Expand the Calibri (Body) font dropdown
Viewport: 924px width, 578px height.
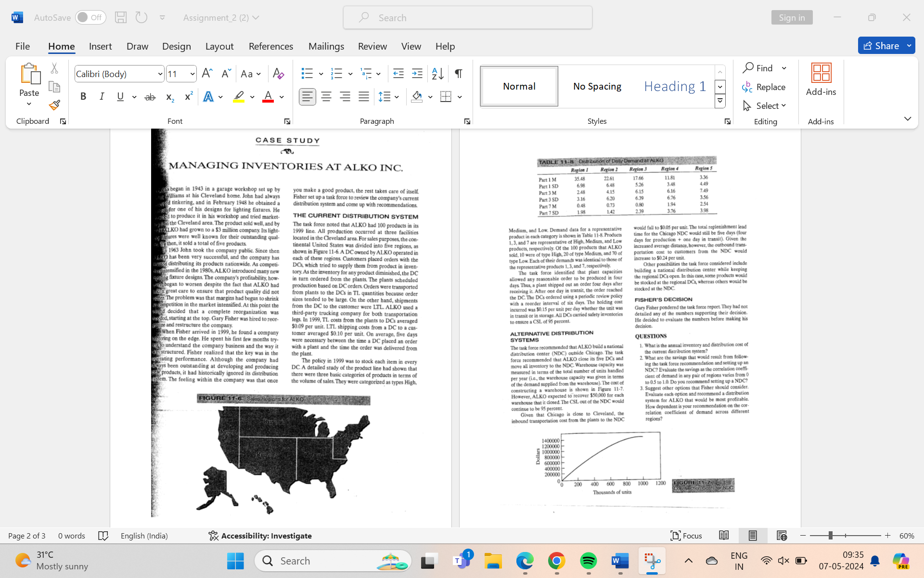tap(160, 74)
